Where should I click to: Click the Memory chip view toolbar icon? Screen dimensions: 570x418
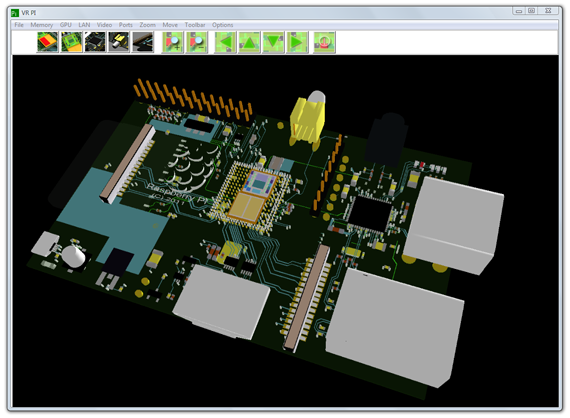tap(48, 42)
